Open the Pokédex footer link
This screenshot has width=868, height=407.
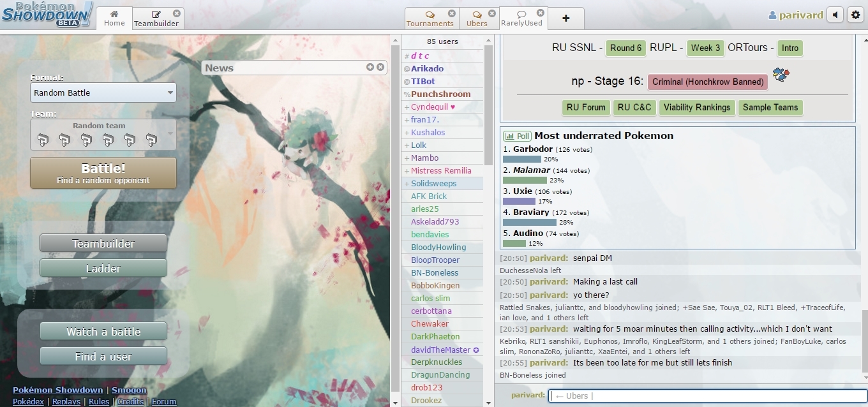pyautogui.click(x=29, y=402)
